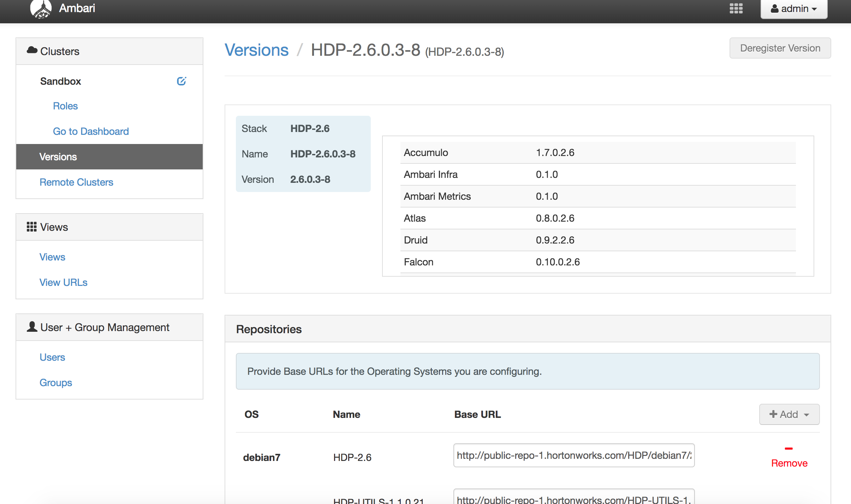Click the Clusters cloud icon
Image resolution: width=851 pixels, height=504 pixels.
pyautogui.click(x=32, y=50)
